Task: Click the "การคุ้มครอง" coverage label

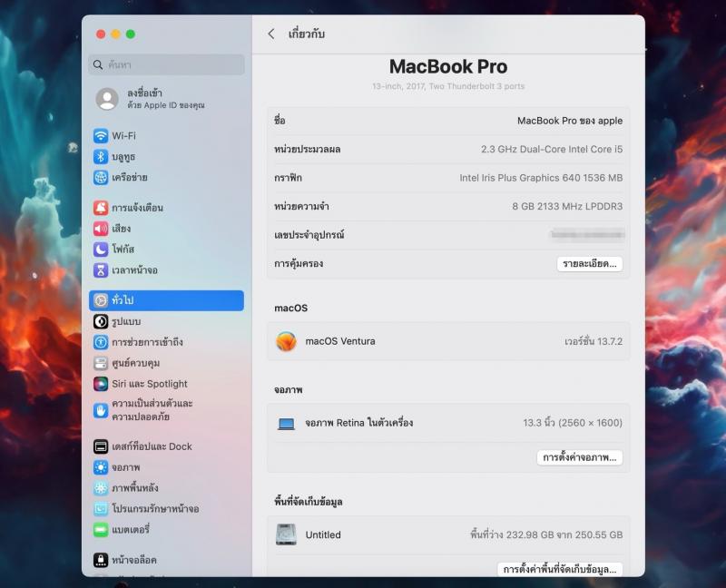Action: click(299, 264)
